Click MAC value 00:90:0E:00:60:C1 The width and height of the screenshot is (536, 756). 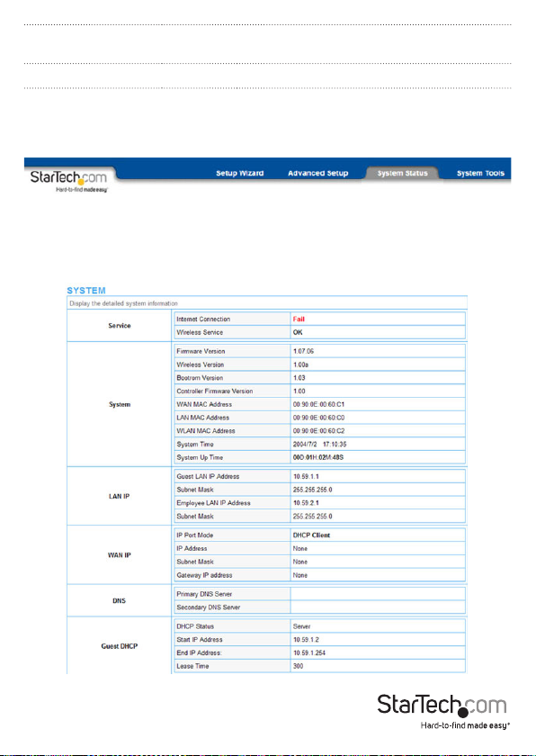(318, 404)
